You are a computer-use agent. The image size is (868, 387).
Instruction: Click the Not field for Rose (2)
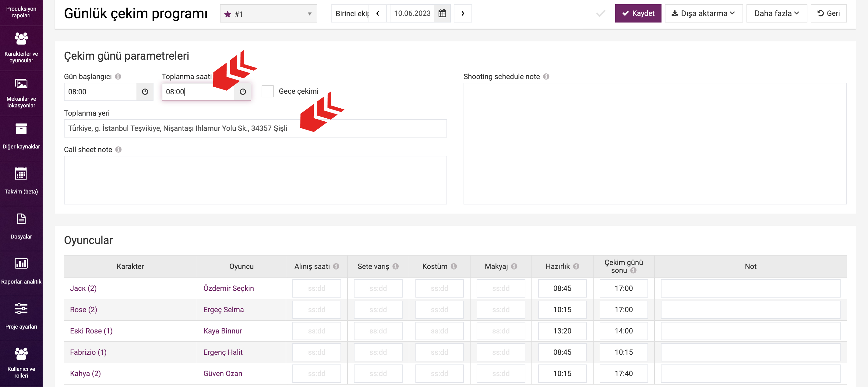[x=750, y=310]
